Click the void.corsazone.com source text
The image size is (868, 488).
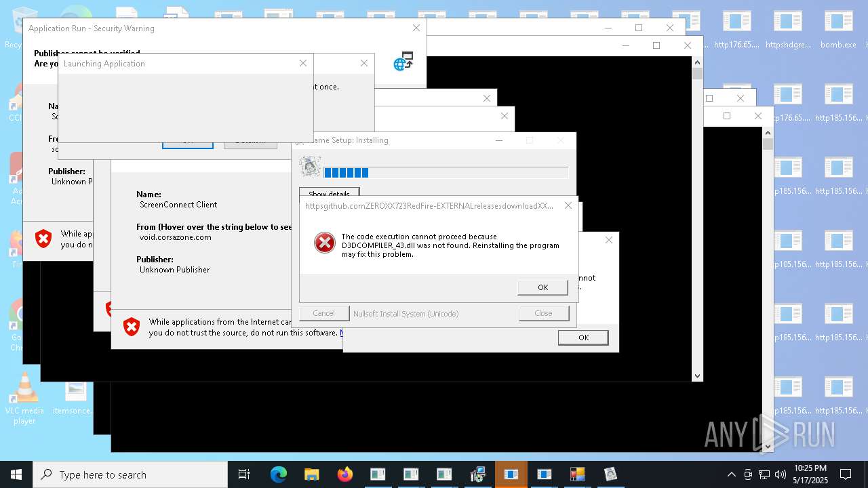coord(176,237)
